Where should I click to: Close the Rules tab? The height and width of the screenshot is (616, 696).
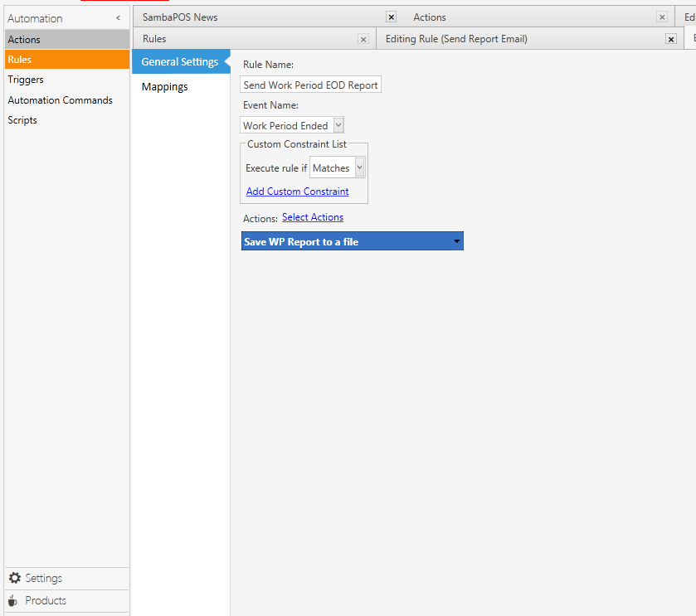pos(363,39)
